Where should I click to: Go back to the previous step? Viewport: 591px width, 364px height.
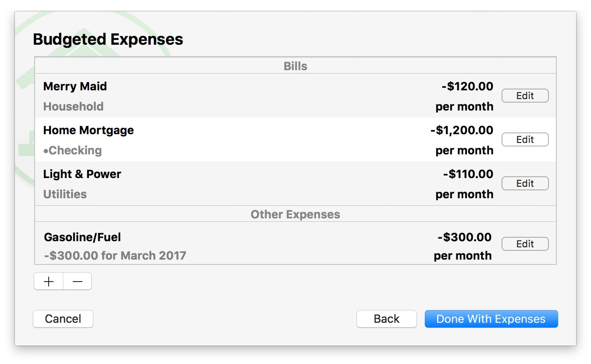coord(386,319)
